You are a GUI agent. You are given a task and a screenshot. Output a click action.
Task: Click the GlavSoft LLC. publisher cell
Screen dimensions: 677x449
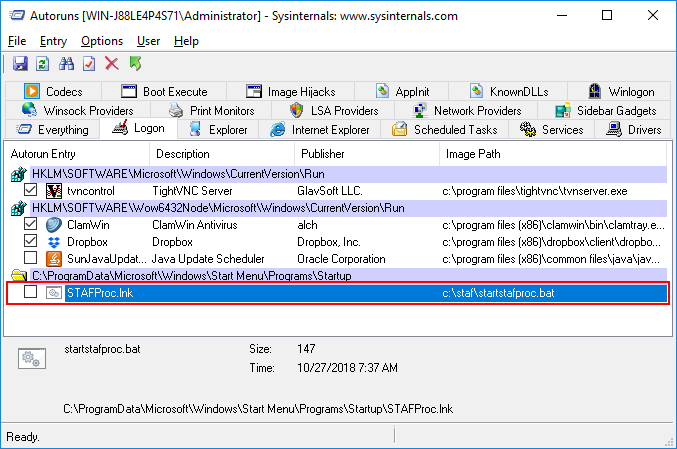[x=330, y=191]
